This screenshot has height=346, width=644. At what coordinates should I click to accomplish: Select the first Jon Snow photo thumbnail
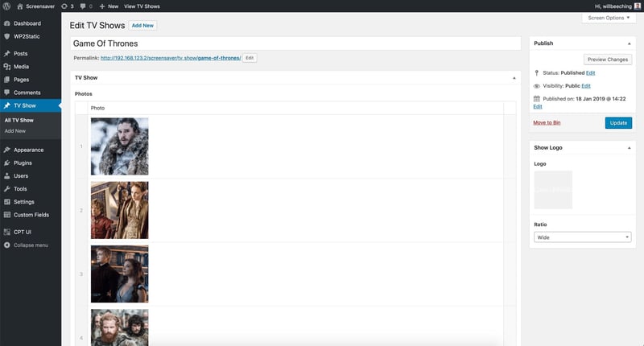[x=119, y=146]
